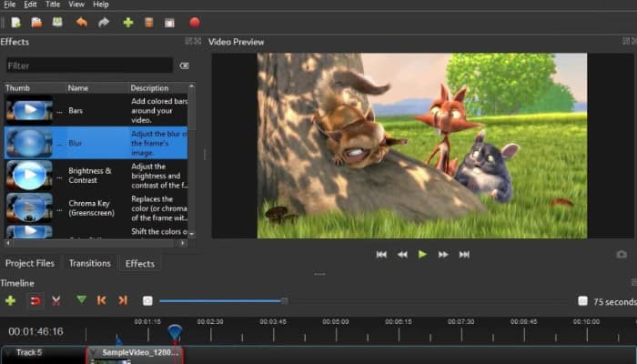Image resolution: width=637 pixels, height=364 pixels.
Task: Open the Edit menu
Action: (x=30, y=5)
